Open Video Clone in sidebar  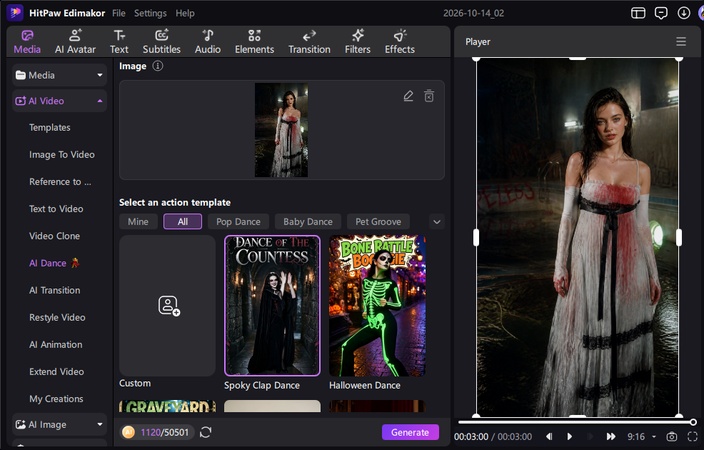tap(54, 236)
